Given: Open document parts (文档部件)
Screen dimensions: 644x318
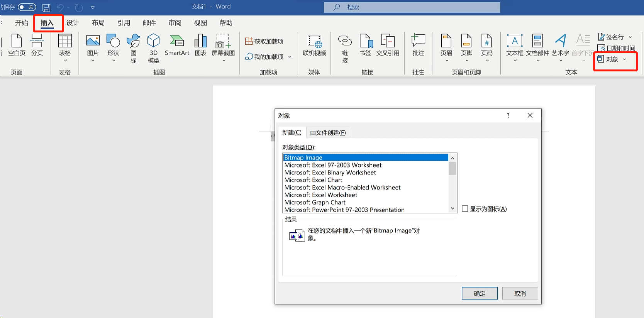Looking at the screenshot, I should coord(537,48).
